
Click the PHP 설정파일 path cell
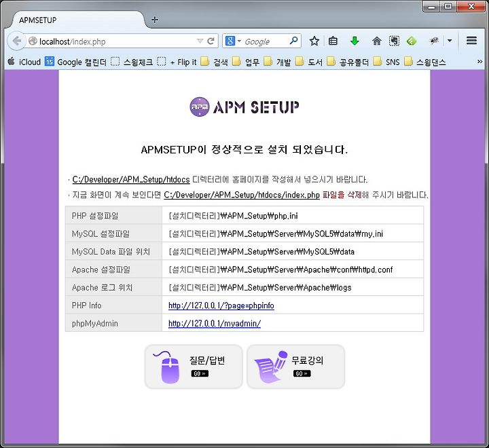[293, 215]
